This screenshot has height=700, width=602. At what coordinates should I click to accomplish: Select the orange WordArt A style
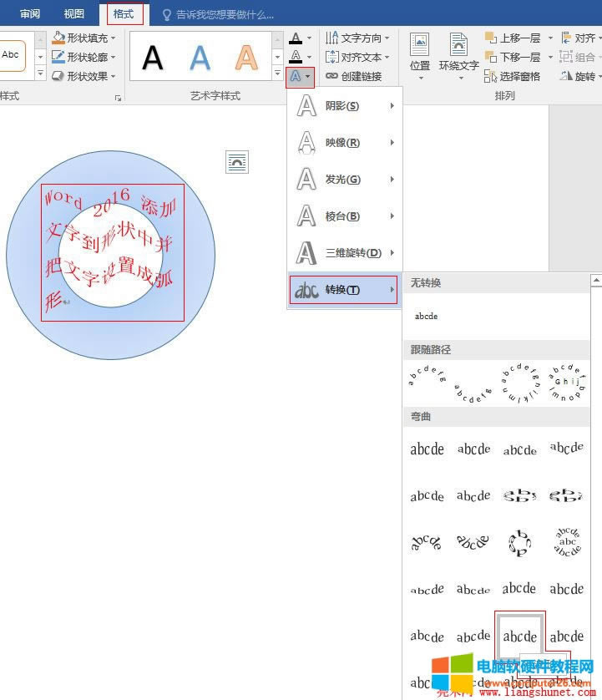click(x=246, y=57)
